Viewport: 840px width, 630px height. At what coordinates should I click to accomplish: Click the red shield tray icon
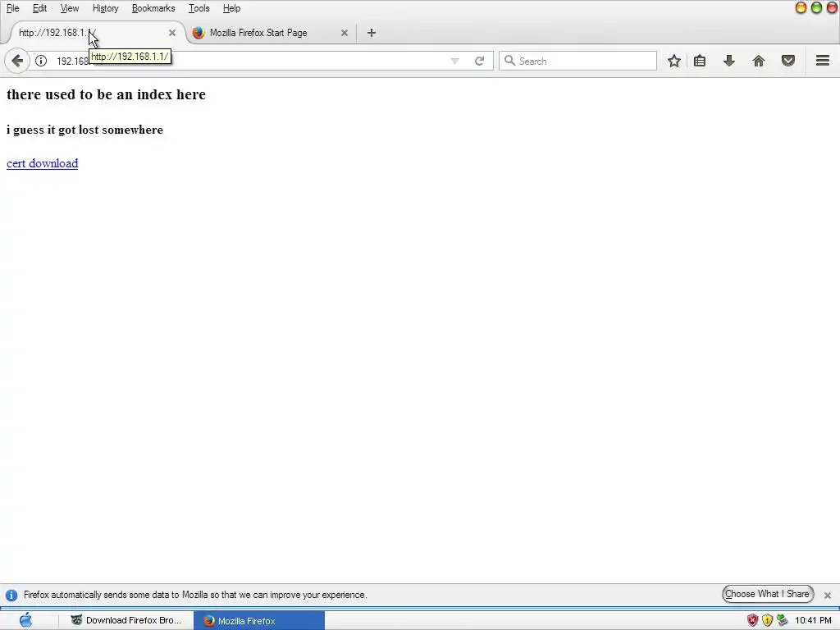coord(752,620)
